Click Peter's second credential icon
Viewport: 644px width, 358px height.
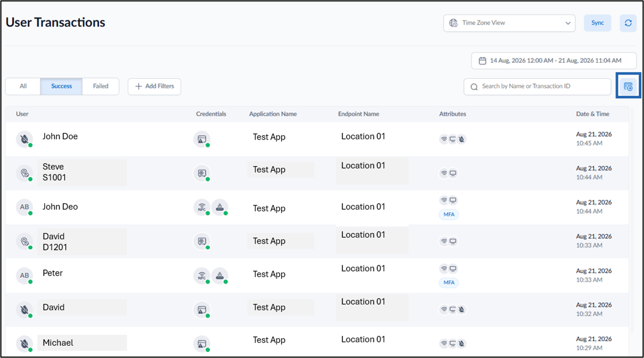[x=220, y=276]
